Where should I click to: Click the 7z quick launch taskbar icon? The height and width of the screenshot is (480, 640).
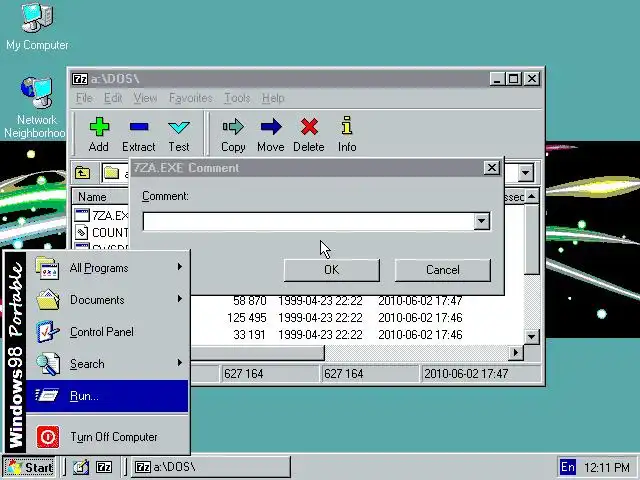pyautogui.click(x=104, y=467)
